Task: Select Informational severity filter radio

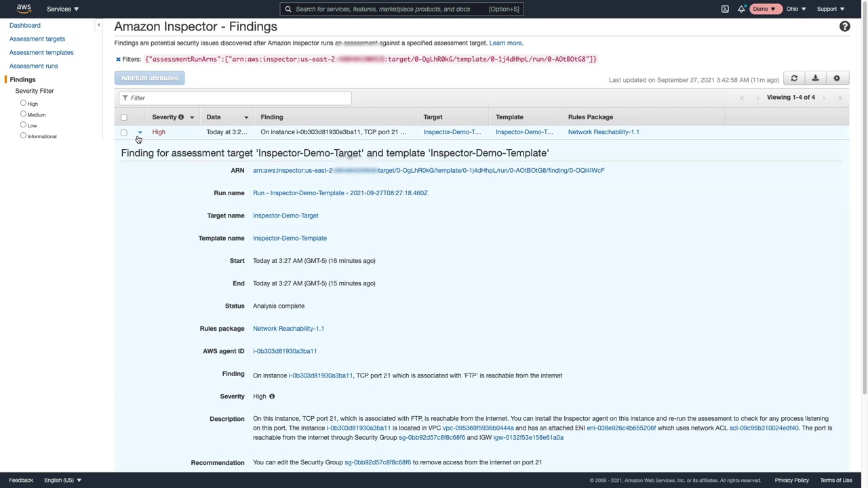Action: (23, 136)
